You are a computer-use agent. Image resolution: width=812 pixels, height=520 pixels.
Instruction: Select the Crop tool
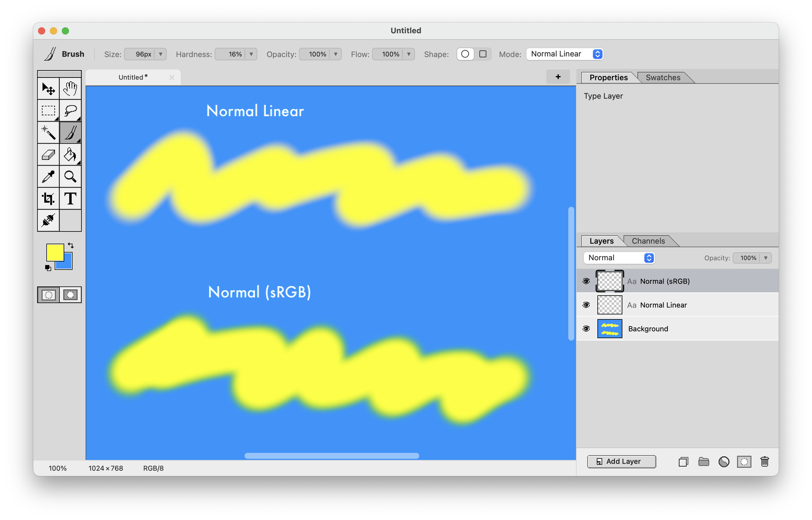(48, 198)
